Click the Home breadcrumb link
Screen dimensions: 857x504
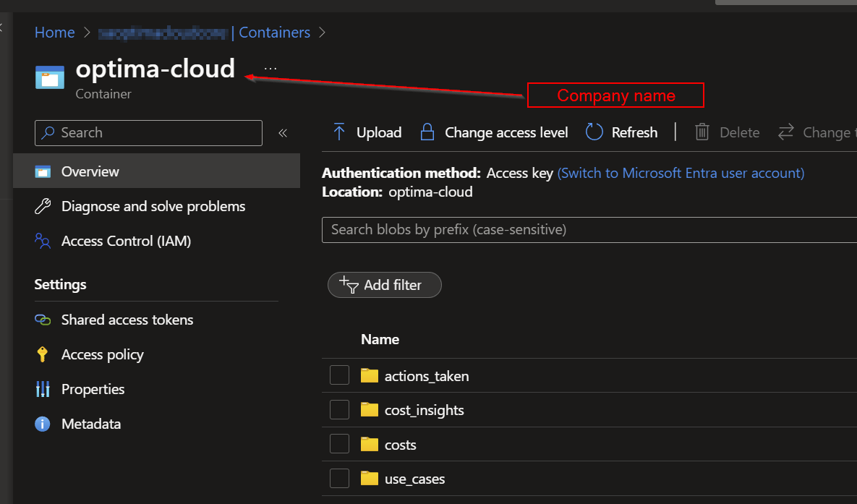tap(55, 33)
